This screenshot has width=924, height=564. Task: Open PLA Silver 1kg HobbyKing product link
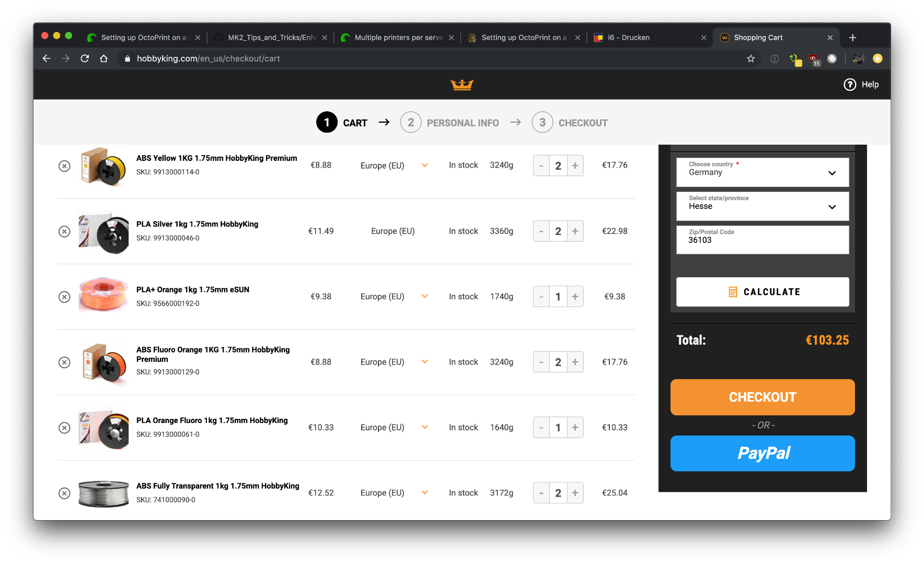coord(198,224)
